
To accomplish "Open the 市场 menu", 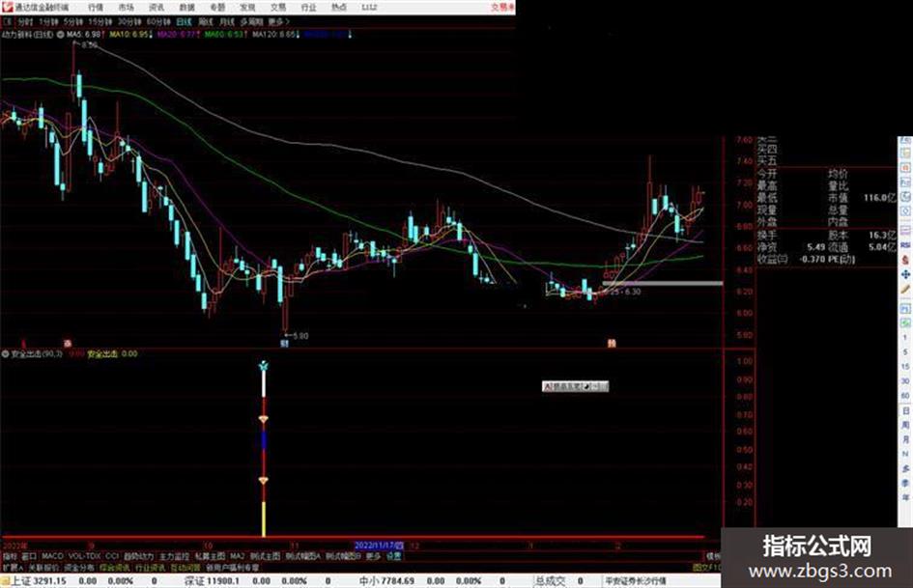I will (x=126, y=8).
